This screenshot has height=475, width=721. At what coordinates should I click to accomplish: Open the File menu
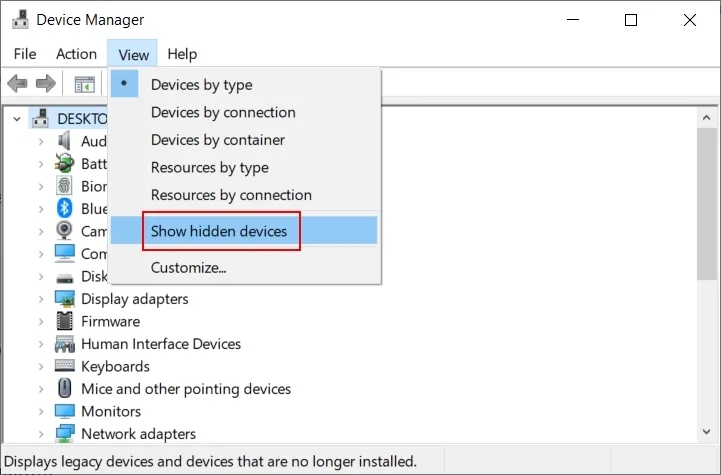pyautogui.click(x=25, y=54)
